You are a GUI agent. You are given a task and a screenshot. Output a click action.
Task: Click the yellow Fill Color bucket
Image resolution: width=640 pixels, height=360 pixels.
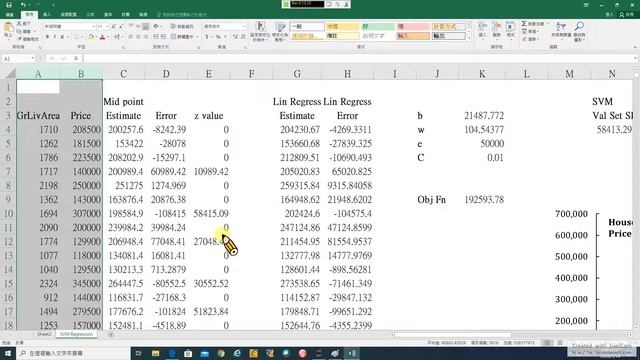point(91,37)
